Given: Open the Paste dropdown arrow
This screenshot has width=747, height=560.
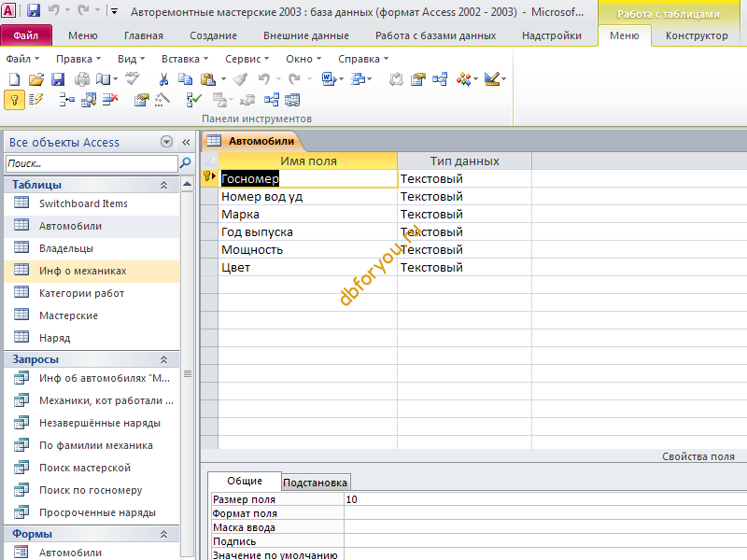Looking at the screenshot, I should 223,79.
